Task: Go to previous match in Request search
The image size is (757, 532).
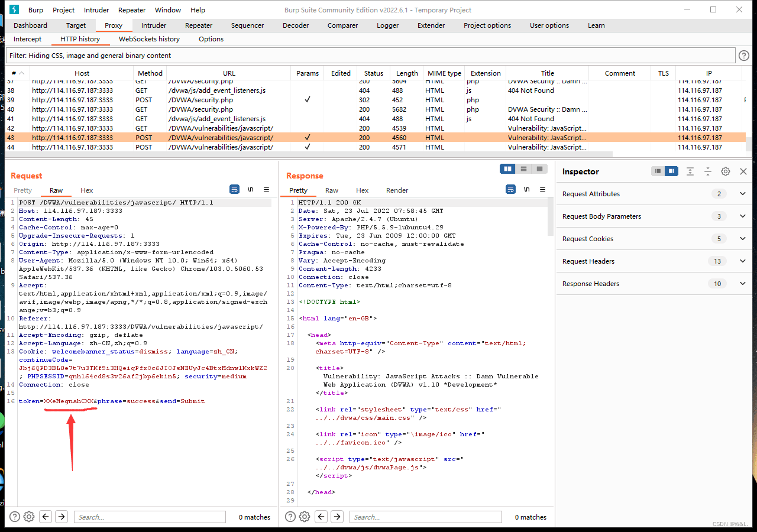Action: (46, 517)
